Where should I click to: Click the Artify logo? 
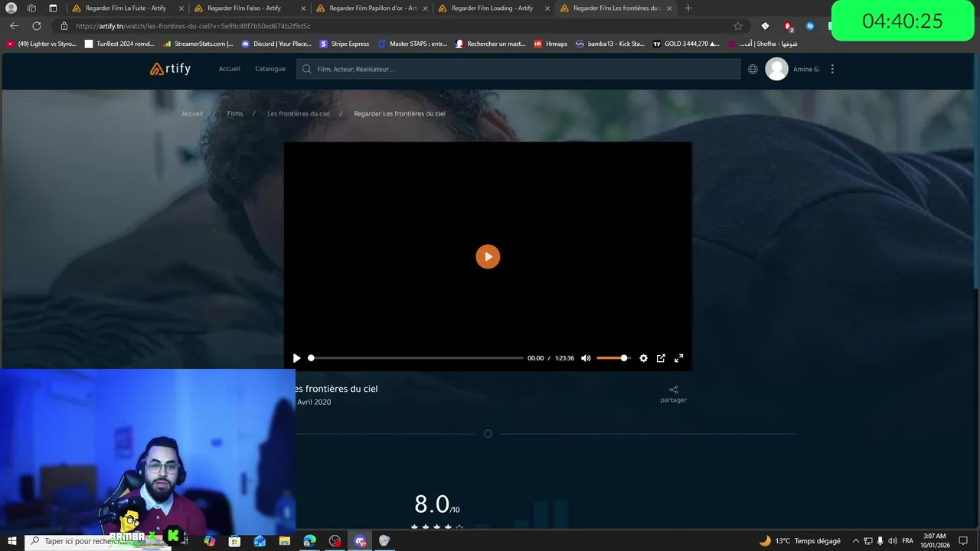(x=170, y=69)
